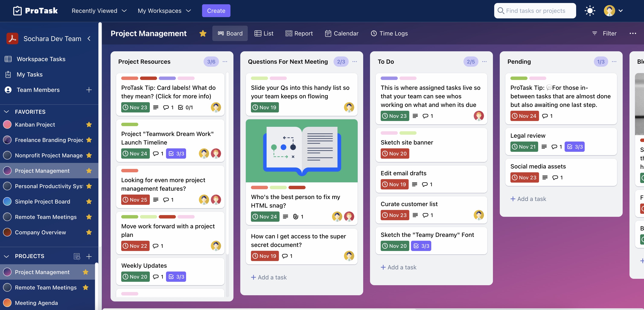
Task: Open the board overflow menu with three dots
Action: [x=633, y=33]
